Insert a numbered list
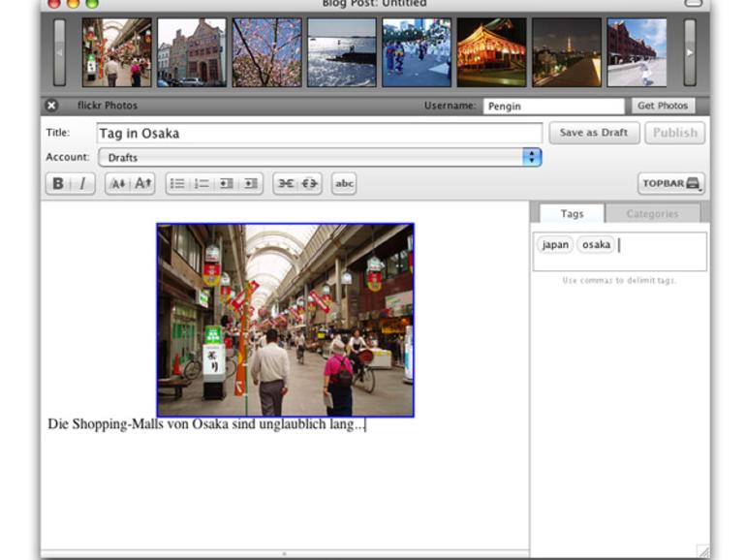This screenshot has width=746, height=560. pyautogui.click(x=202, y=183)
